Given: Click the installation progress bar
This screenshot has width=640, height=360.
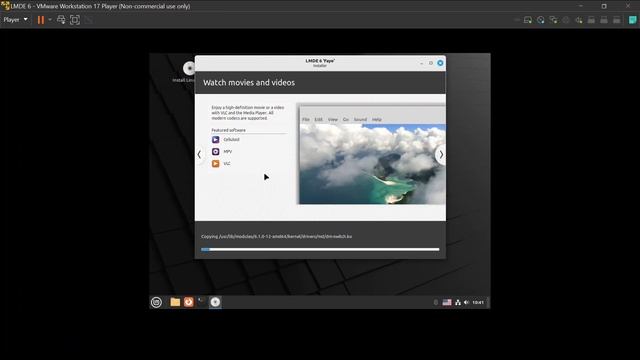Looking at the screenshot, I should click(x=320, y=249).
